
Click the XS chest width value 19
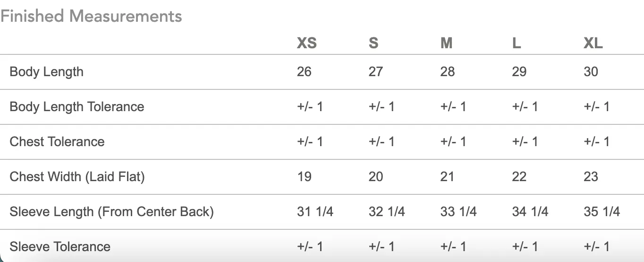coord(305,177)
